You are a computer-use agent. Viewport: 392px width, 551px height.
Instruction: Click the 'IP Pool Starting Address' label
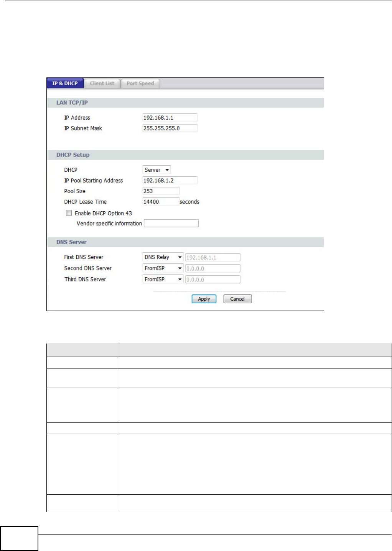pyautogui.click(x=94, y=180)
